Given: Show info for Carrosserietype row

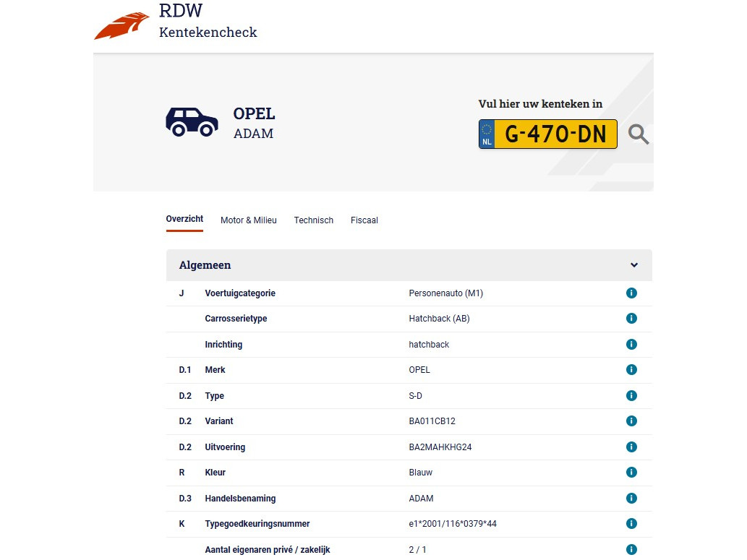Looking at the screenshot, I should point(631,319).
